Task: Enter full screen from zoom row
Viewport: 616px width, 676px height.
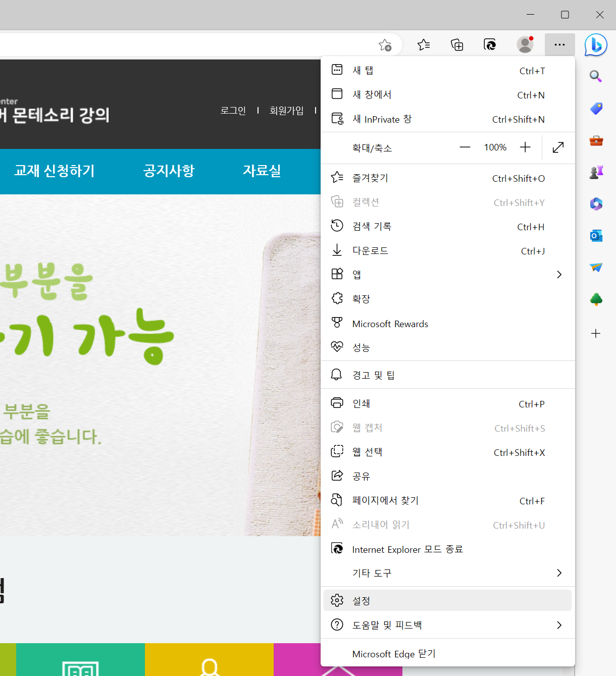Action: (x=558, y=147)
